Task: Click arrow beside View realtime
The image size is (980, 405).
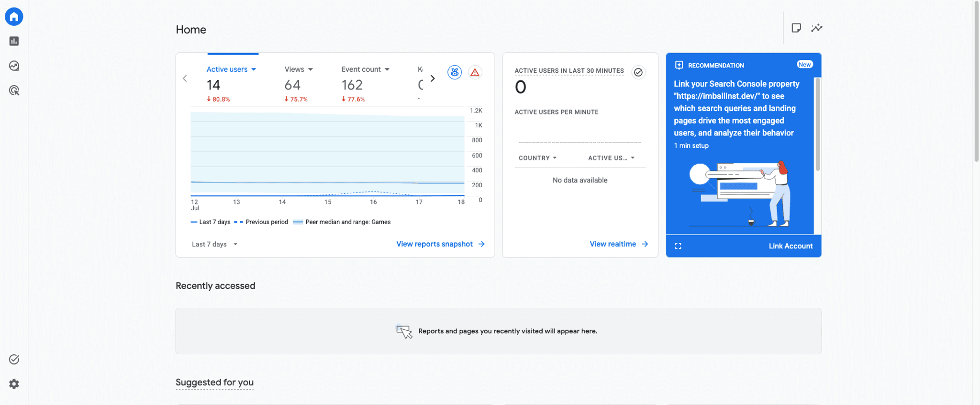Action: pyautogui.click(x=645, y=244)
